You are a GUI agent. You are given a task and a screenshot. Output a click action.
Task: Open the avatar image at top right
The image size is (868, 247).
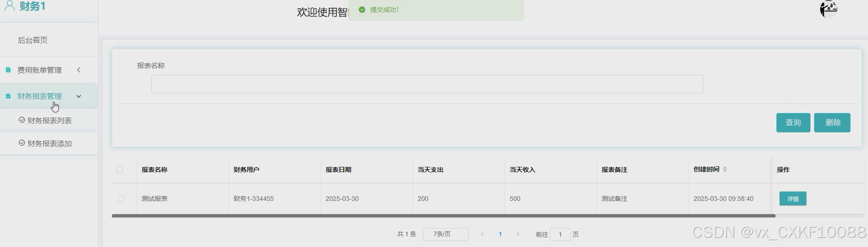(x=828, y=9)
